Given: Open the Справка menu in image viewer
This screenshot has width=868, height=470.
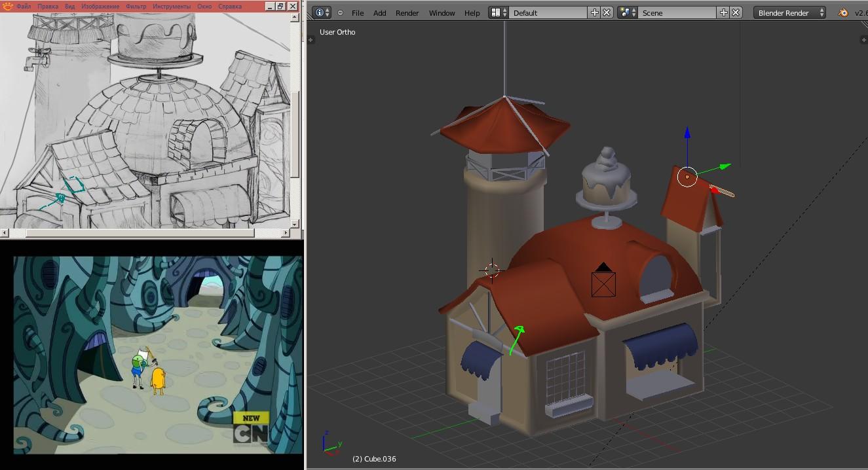Looking at the screenshot, I should coord(229,6).
